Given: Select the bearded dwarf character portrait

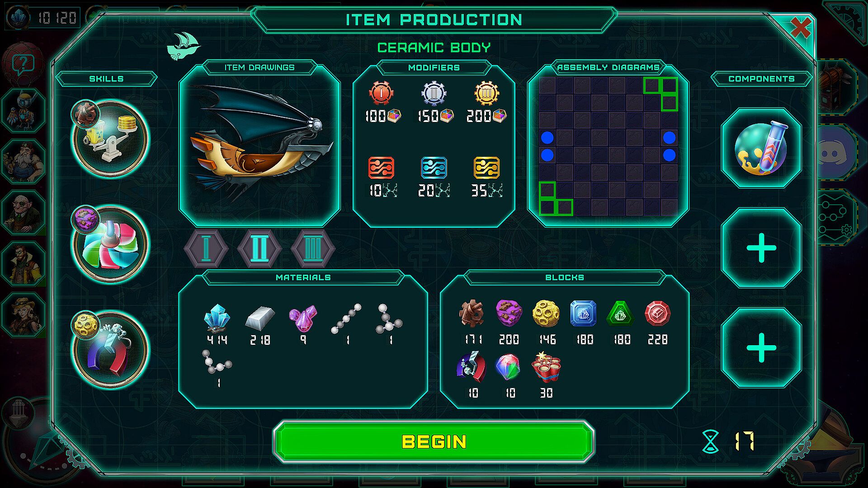Looking at the screenshot, I should click(x=23, y=161).
